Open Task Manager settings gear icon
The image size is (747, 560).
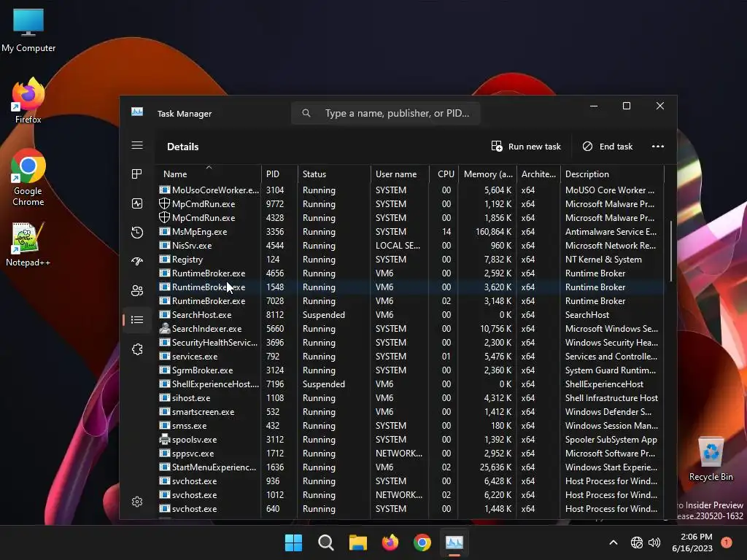(x=137, y=502)
